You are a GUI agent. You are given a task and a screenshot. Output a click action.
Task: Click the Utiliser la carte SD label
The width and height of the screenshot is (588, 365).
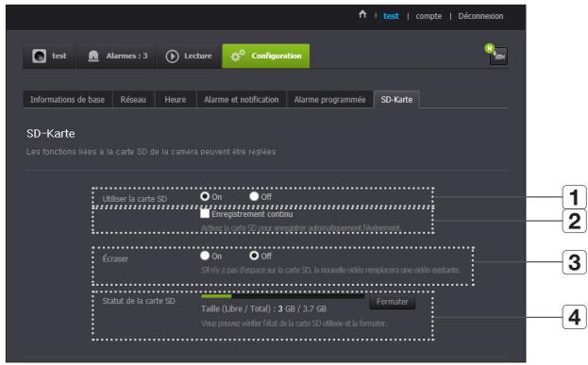[135, 199]
